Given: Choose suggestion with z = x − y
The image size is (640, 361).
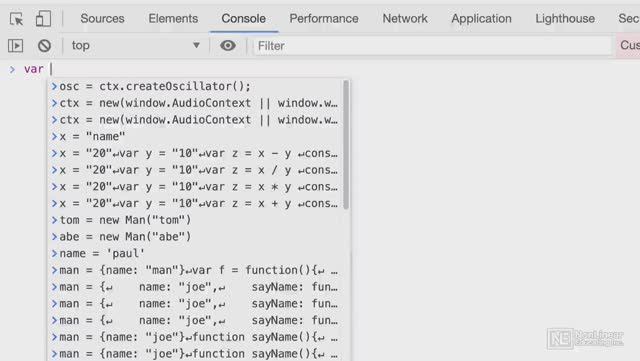Looking at the screenshot, I should (195, 153).
